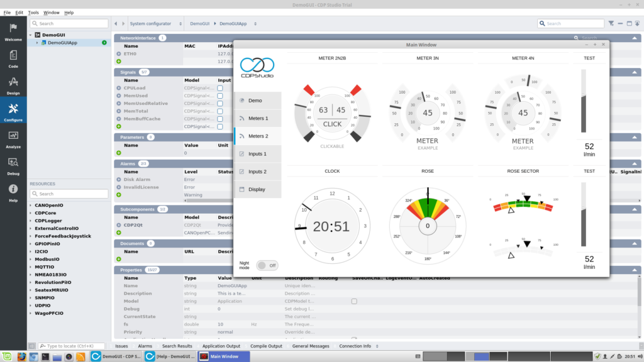Click green run indicator next to DemoGUIApp
The image size is (644, 362).
point(104,43)
